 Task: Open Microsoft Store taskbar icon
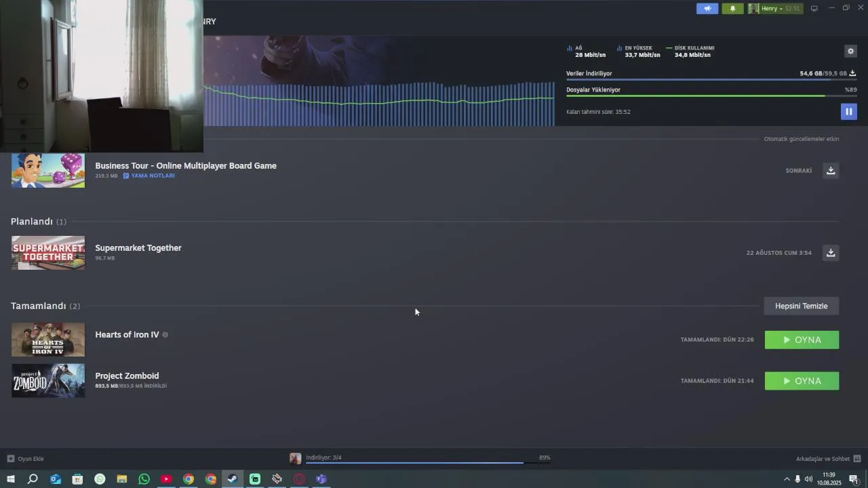point(78,479)
